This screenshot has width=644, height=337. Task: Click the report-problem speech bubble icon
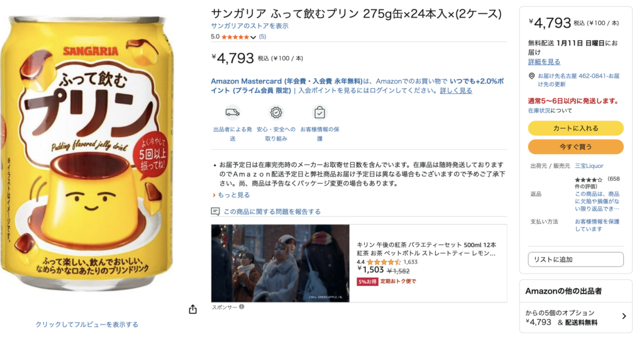pos(215,211)
